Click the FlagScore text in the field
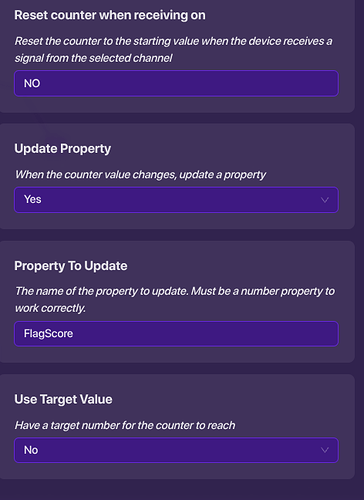This screenshot has width=364, height=500. [48, 334]
